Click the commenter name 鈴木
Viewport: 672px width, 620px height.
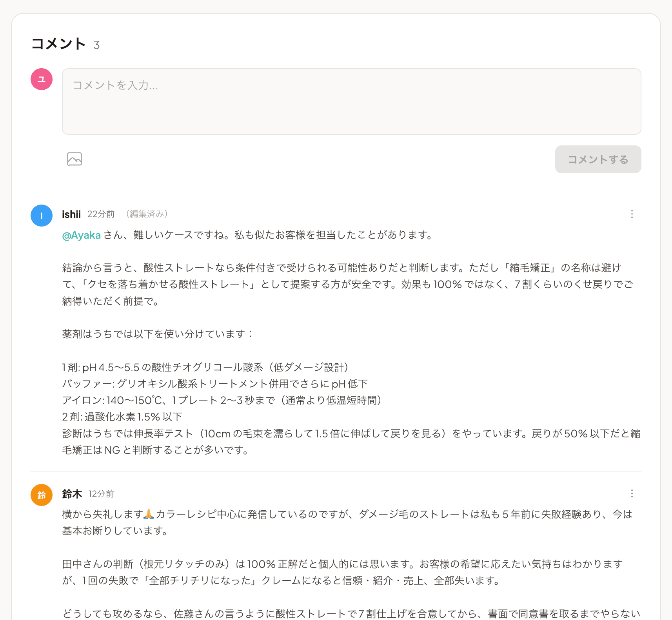(71, 494)
